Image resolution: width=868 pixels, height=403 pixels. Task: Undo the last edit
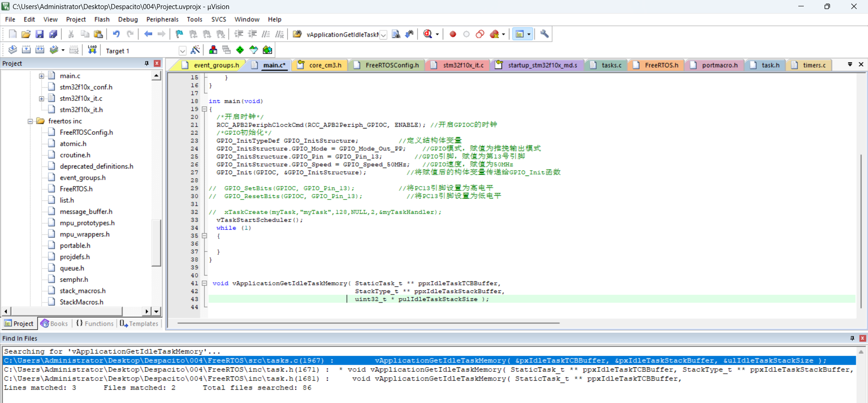(116, 34)
